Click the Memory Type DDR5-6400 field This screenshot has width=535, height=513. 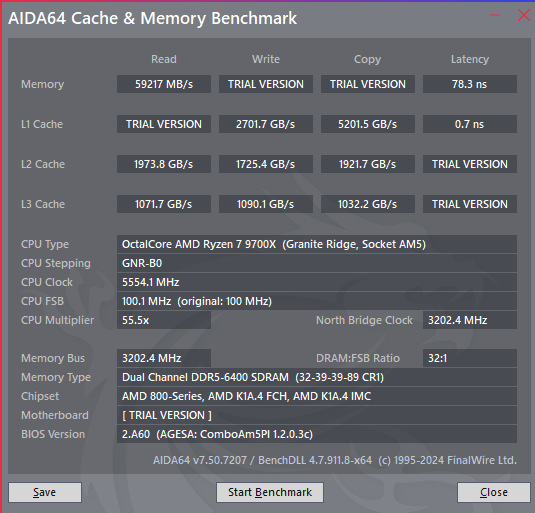pos(317,377)
